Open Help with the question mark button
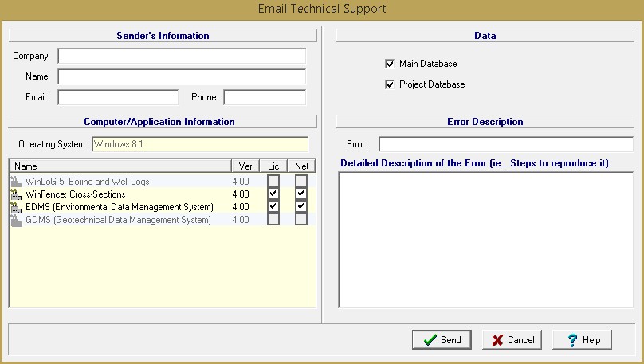 click(x=582, y=339)
